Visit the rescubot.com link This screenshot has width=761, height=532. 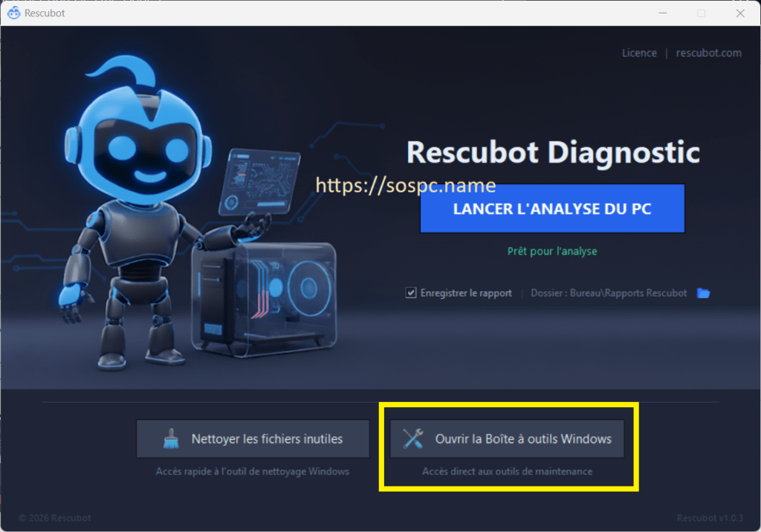click(x=708, y=53)
